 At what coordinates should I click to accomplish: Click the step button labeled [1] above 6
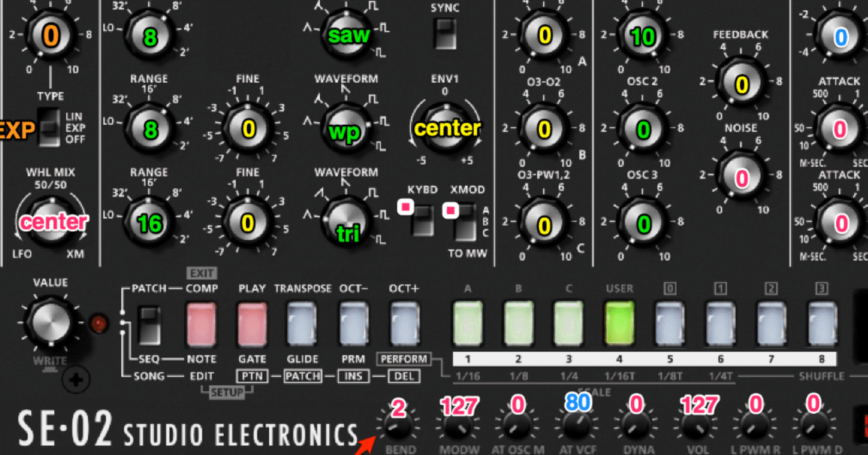[721, 323]
